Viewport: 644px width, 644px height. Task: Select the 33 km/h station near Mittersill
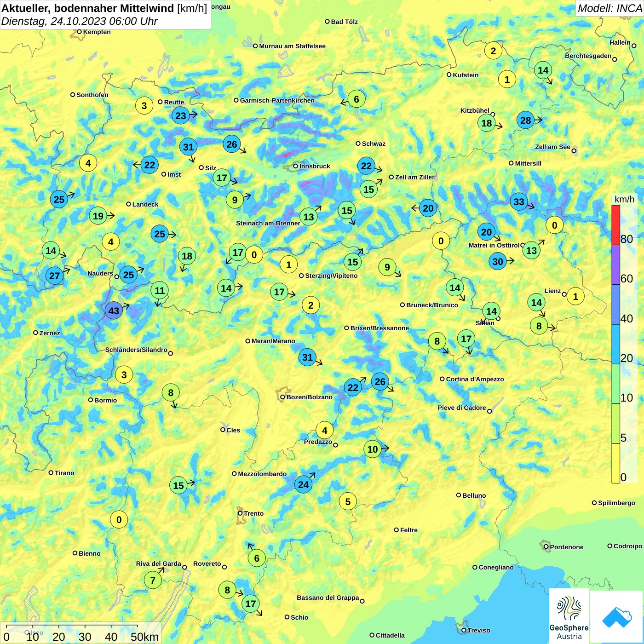pyautogui.click(x=519, y=201)
